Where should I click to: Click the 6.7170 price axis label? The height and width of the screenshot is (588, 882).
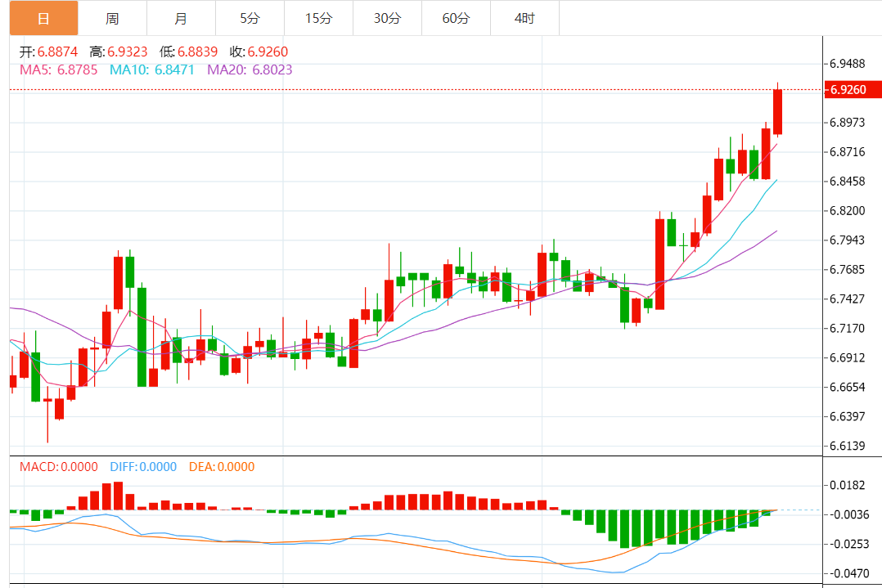(847, 328)
